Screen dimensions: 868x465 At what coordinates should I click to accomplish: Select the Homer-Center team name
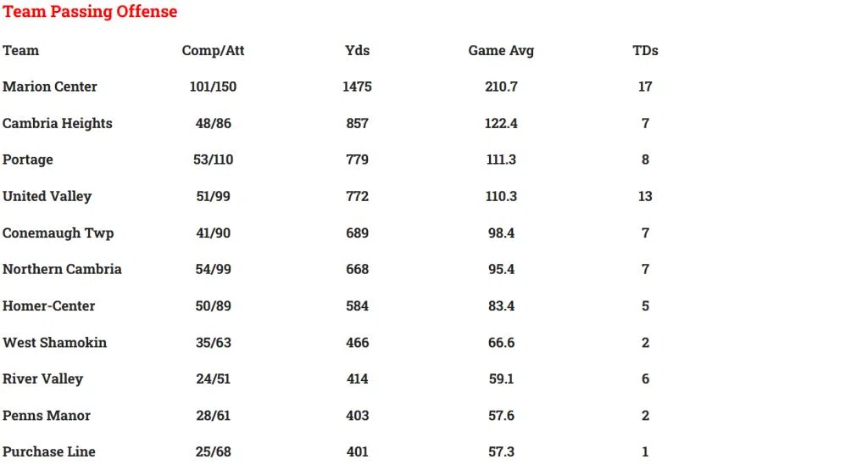(x=49, y=305)
